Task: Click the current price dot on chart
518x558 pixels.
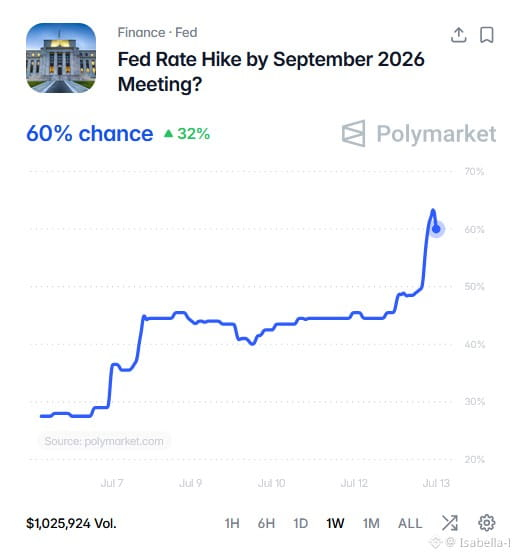Action: tap(436, 229)
